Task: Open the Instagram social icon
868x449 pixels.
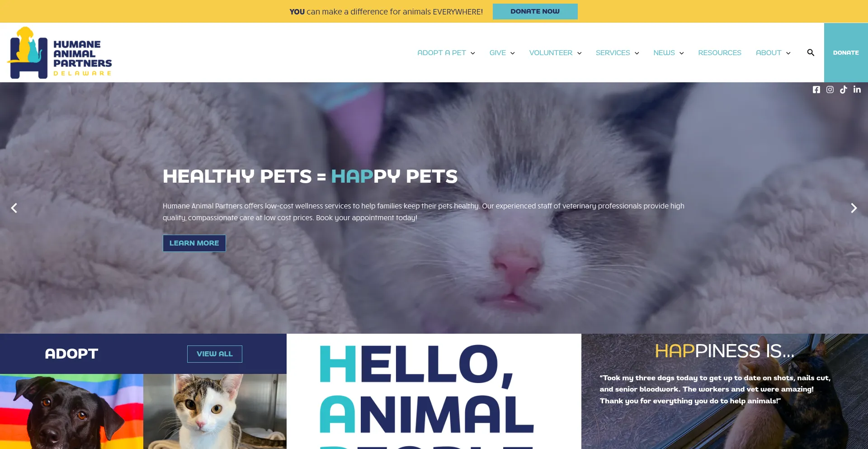Action: [830, 90]
